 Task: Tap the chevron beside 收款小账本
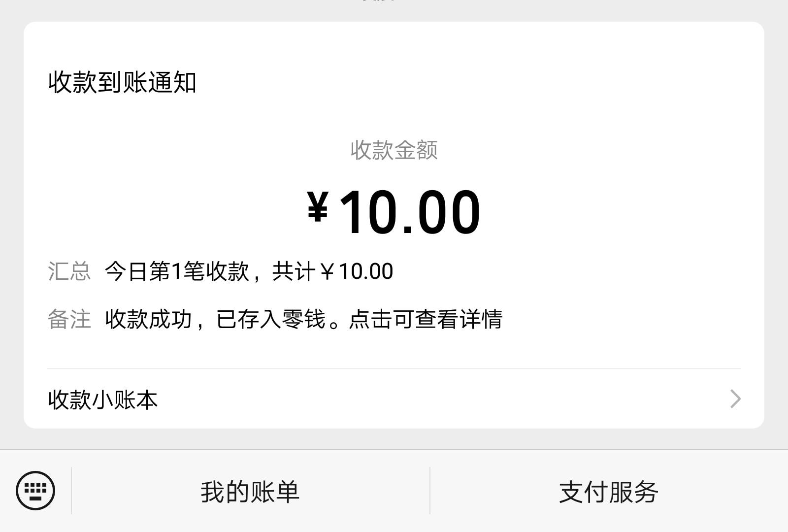click(x=735, y=399)
